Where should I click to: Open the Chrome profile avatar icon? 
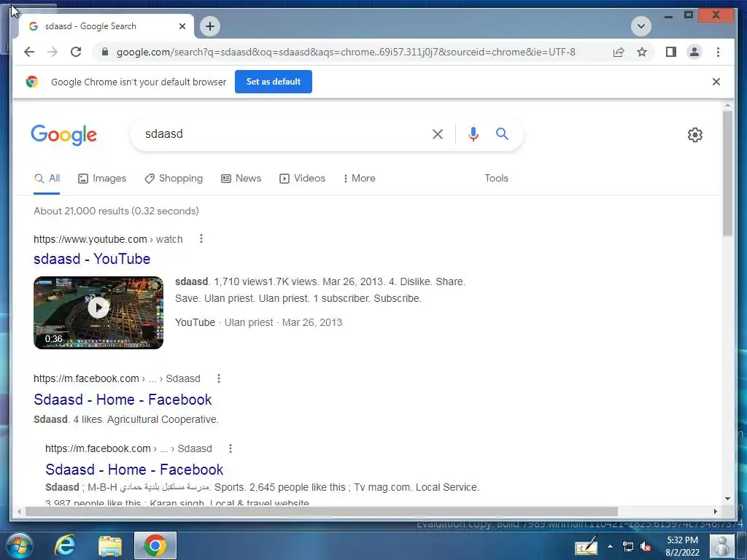[x=694, y=52]
